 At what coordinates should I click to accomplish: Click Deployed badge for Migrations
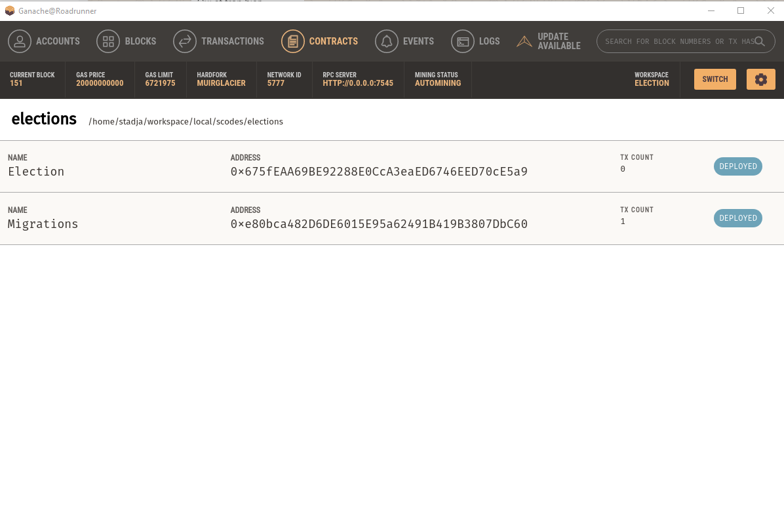[737, 218]
